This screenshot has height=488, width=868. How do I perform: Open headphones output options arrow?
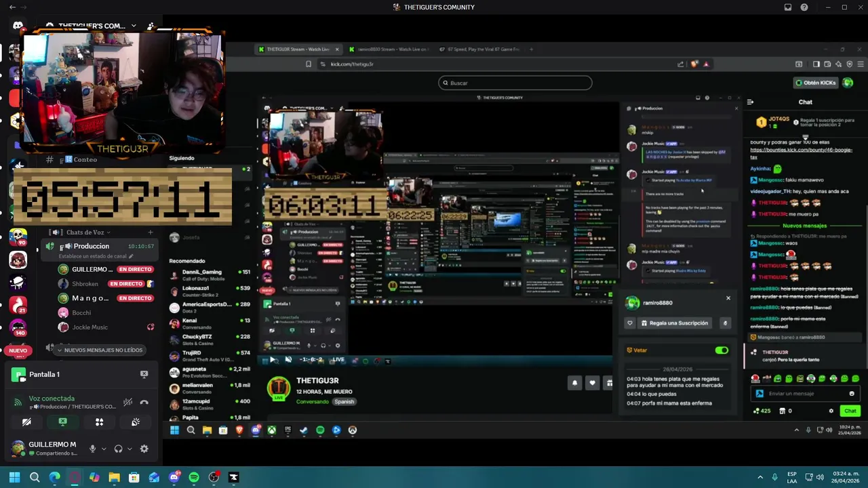tap(130, 449)
